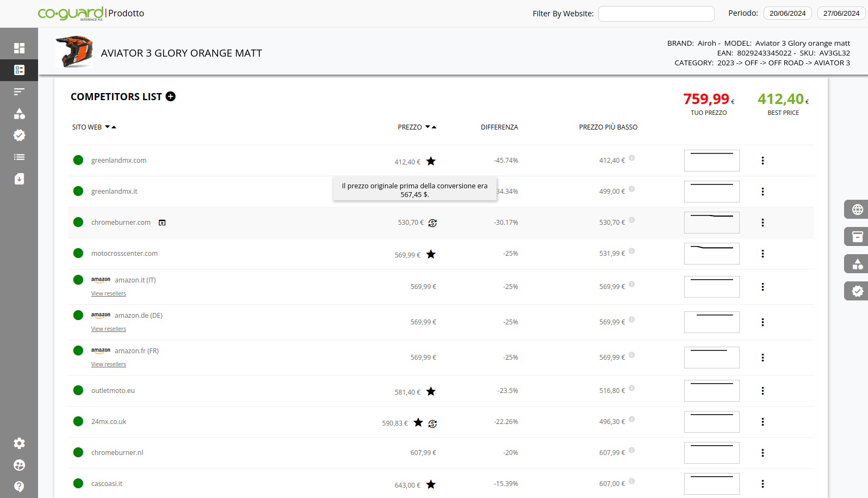
Task: Click the archive box icon on the right panel
Action: tap(857, 237)
